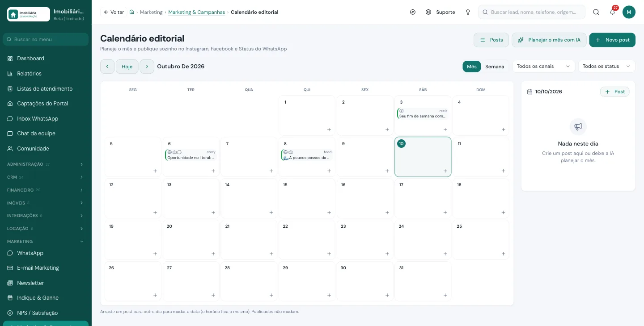Viewport: 644px width, 326px height.
Task: Click plus icon on selected day 10
Action: tap(445, 171)
